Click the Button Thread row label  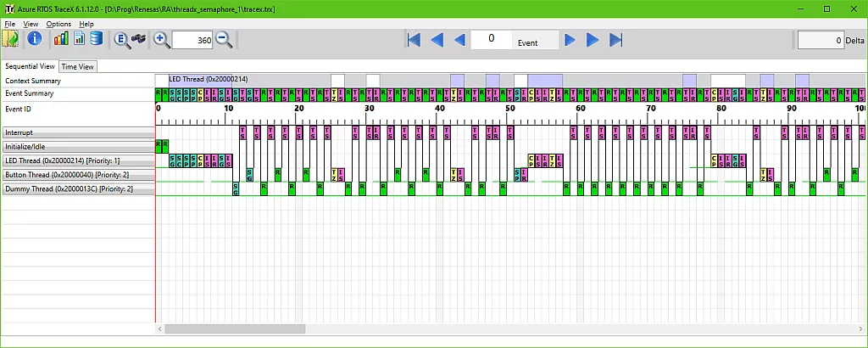coord(78,175)
